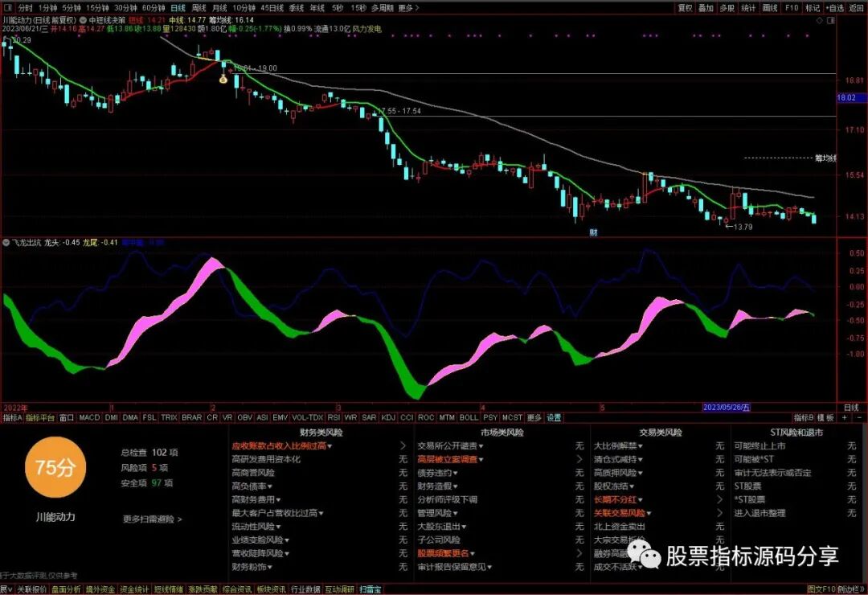Image resolution: width=868 pixels, height=595 pixels.
Task: Click the 川能动力 name under the score
Action: 55,517
